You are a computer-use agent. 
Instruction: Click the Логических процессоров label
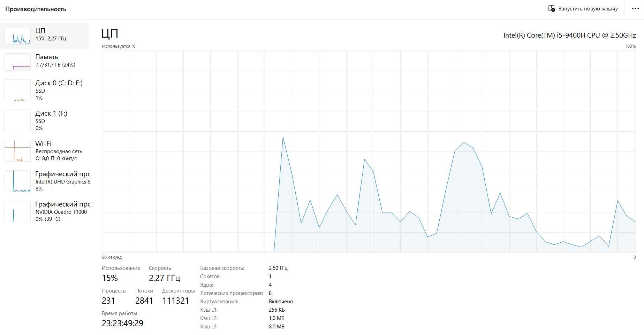(232, 293)
